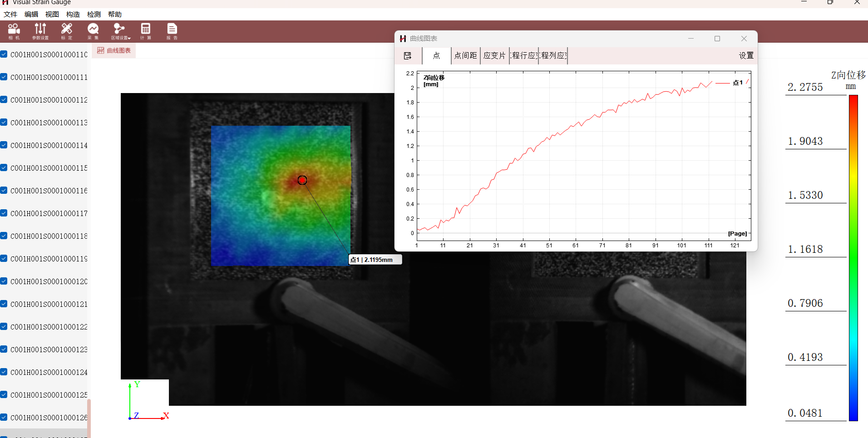Click the 曲线图表 chart tab icon
868x438 pixels.
click(x=101, y=50)
